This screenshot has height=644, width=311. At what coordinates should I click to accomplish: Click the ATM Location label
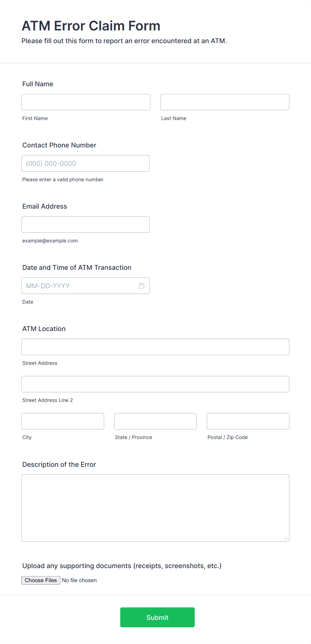click(44, 329)
